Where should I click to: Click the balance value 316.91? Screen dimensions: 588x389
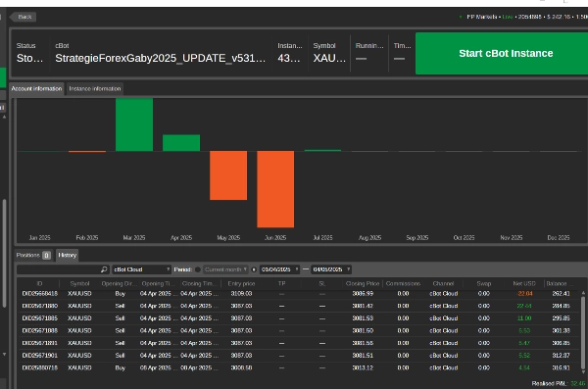coord(561,367)
